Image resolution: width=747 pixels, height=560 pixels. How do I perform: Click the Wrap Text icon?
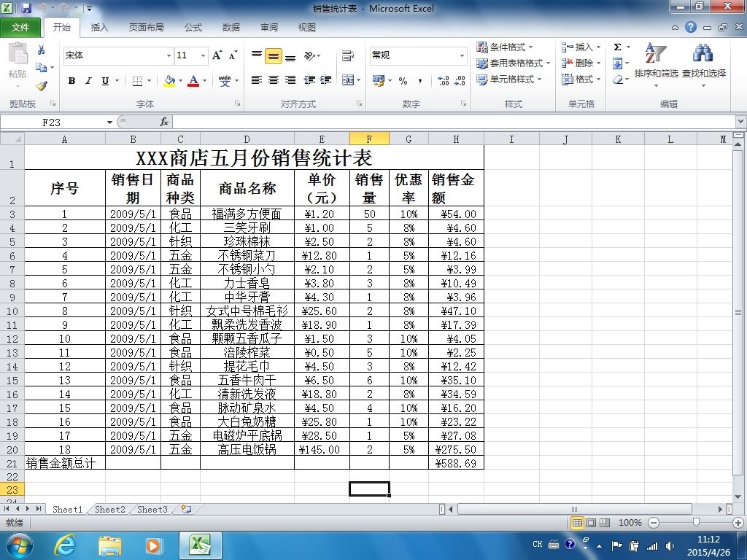coord(348,55)
